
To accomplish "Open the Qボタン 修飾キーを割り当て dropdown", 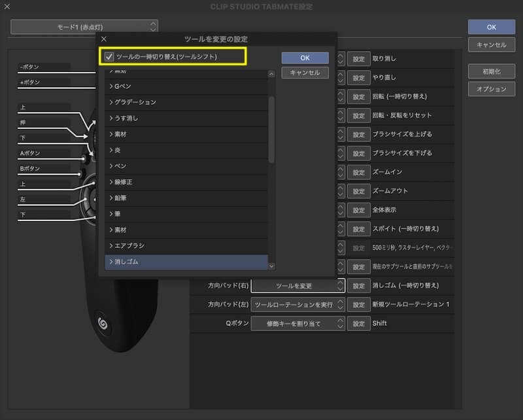I will [298, 324].
